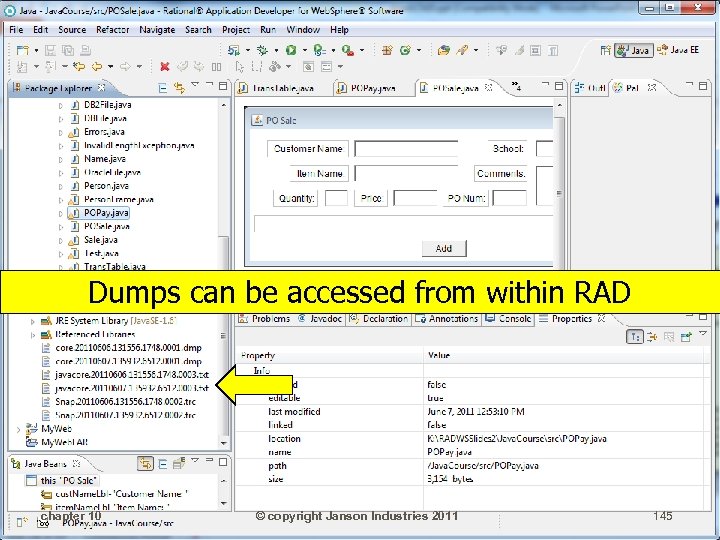Switch to the Problems tab
Viewport: 720px width, 540px height.
pyautogui.click(x=265, y=319)
